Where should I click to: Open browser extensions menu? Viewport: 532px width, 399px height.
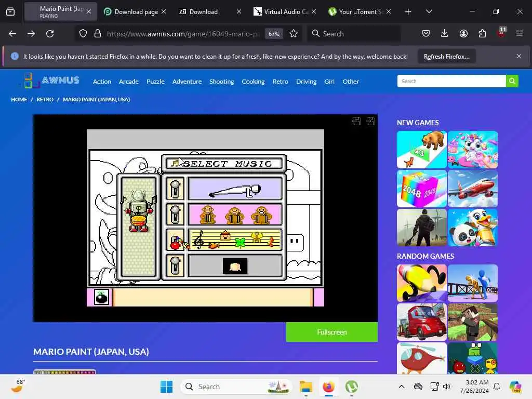(482, 33)
